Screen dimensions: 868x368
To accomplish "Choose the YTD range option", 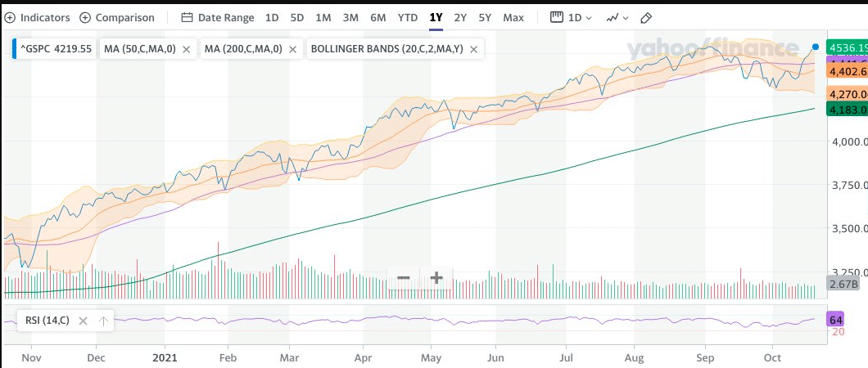I will coord(407,17).
